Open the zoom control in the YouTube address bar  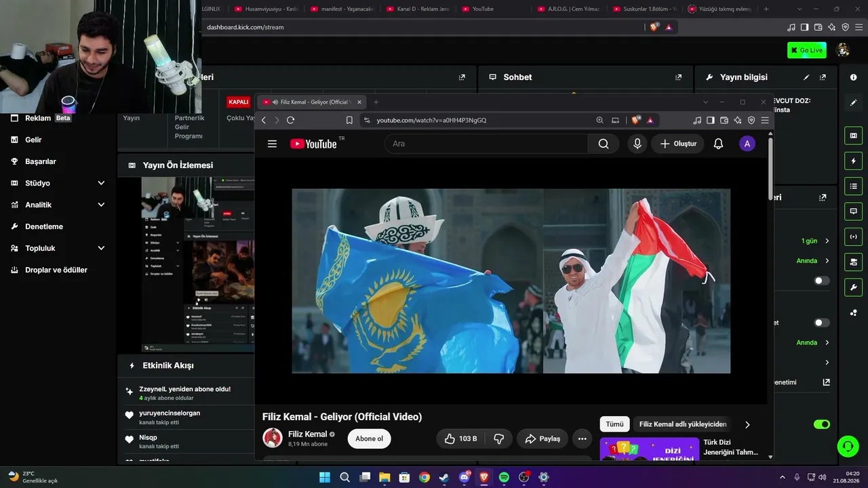599,120
